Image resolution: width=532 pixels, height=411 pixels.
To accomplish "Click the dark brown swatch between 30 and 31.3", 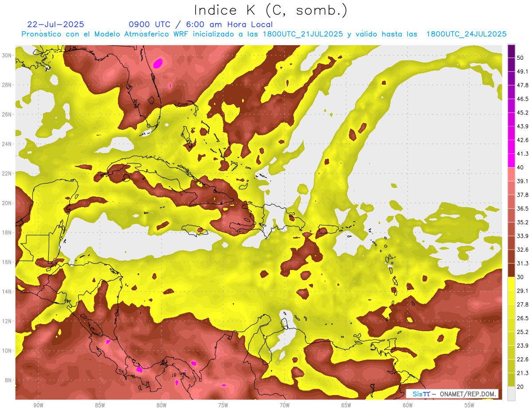I will pos(511,270).
